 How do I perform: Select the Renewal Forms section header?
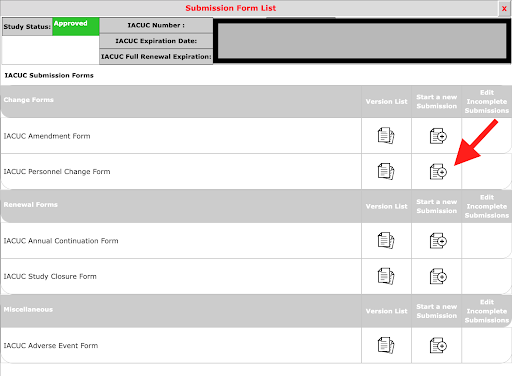tap(31, 204)
